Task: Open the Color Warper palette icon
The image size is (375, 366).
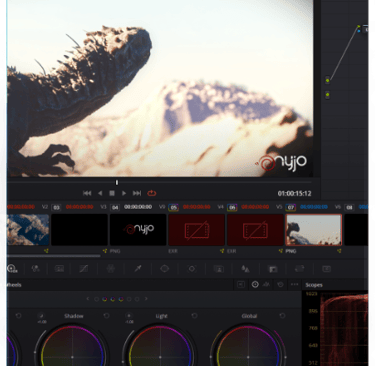Action: click(111, 269)
